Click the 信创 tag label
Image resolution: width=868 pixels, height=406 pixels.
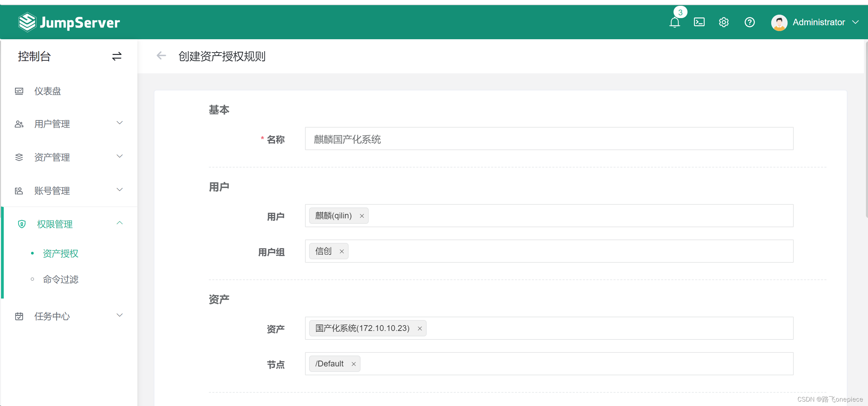[323, 251]
